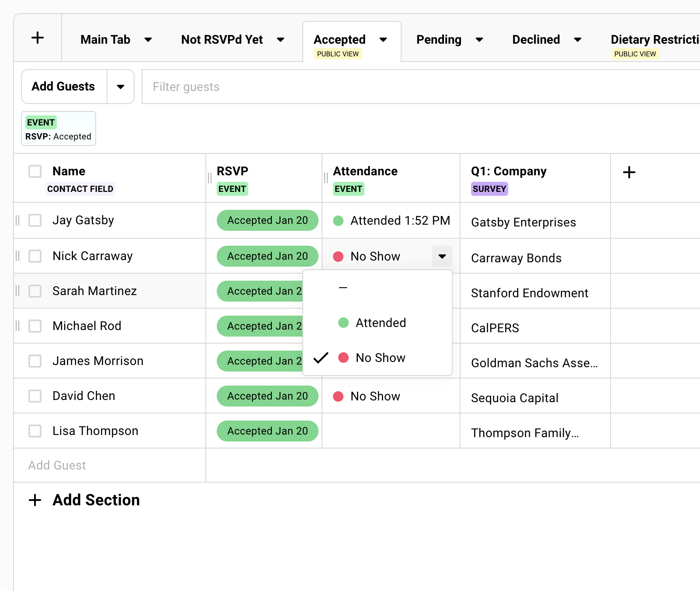Click the + icon to create a new tab

[x=38, y=38]
